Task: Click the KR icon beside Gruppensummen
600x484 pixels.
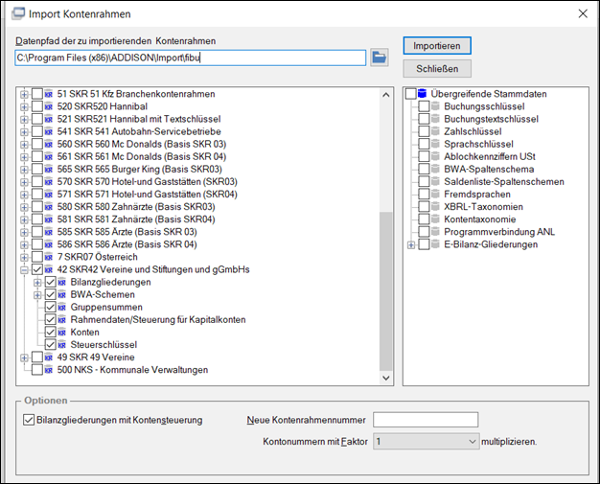Action: point(62,307)
